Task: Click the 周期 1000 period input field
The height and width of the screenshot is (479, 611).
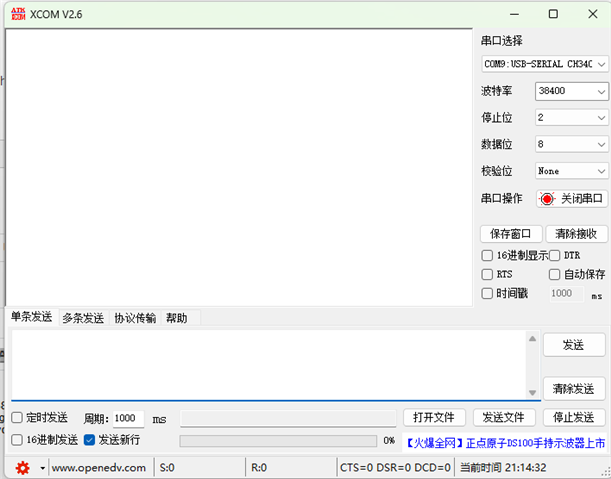Action: [x=128, y=419]
